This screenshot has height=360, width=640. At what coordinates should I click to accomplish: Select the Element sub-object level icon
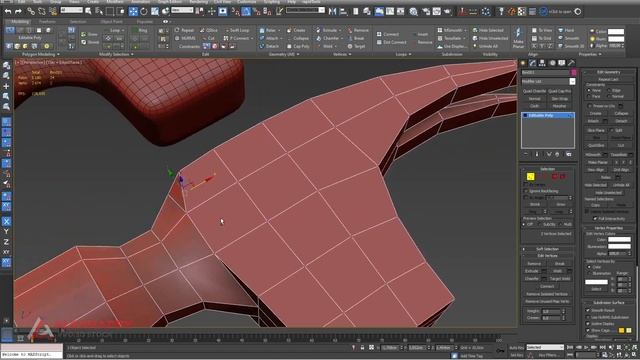click(x=563, y=176)
